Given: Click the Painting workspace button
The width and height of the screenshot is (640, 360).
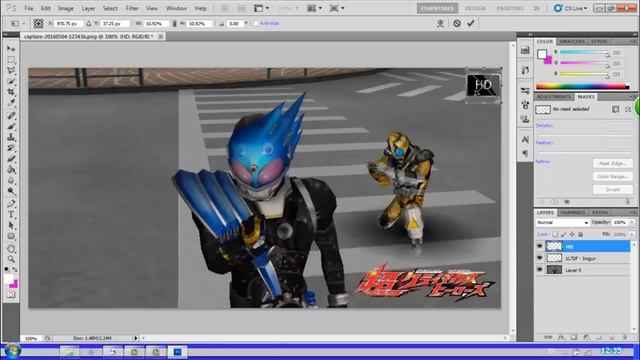Looking at the screenshot, I should coord(510,8).
